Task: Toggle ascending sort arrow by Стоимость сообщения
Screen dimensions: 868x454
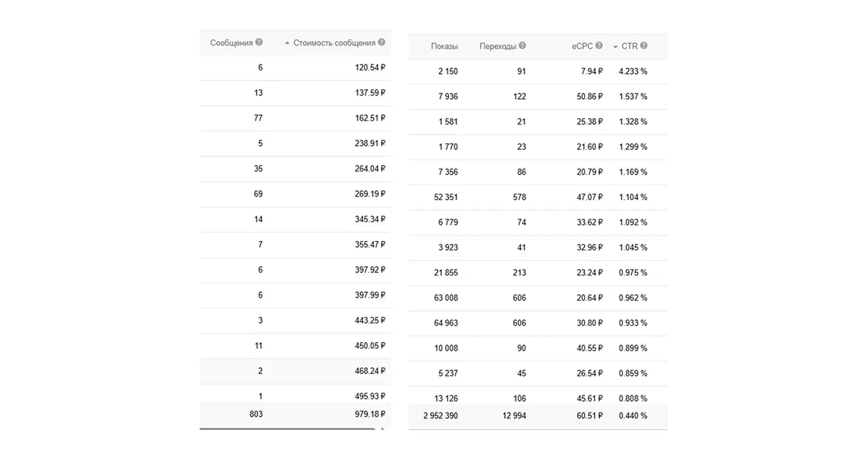Action: pyautogui.click(x=287, y=43)
